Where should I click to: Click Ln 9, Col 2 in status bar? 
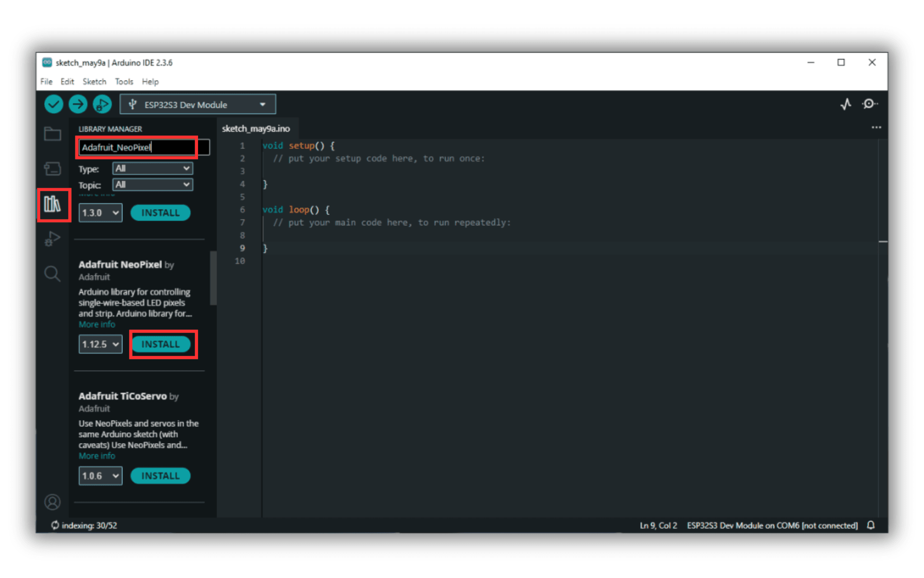click(658, 526)
